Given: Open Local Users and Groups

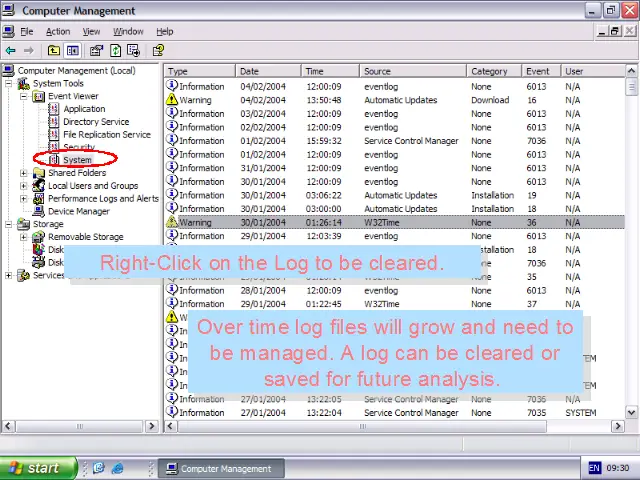Looking at the screenshot, I should (93, 186).
